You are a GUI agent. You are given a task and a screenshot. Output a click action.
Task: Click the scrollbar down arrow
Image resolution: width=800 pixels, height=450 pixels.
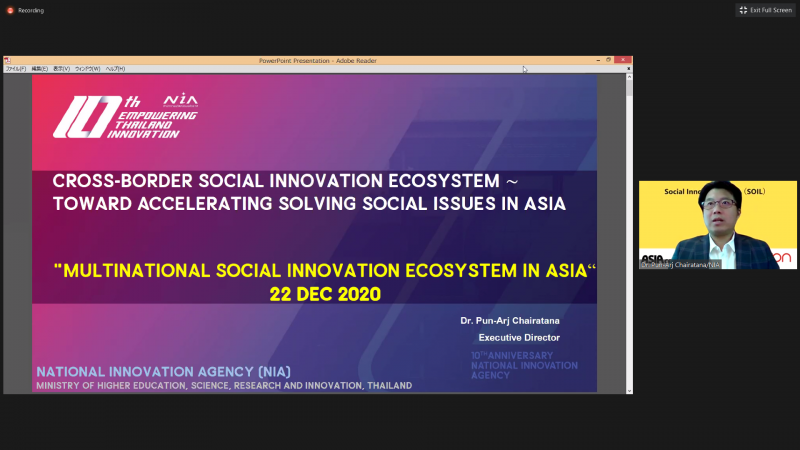click(629, 388)
